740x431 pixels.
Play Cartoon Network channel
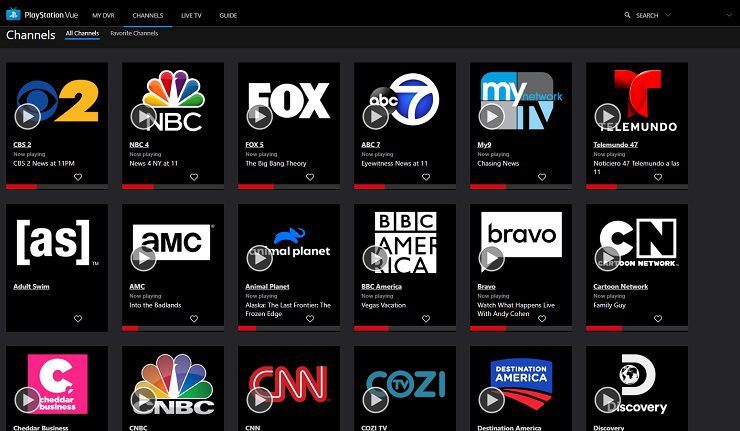(x=607, y=258)
